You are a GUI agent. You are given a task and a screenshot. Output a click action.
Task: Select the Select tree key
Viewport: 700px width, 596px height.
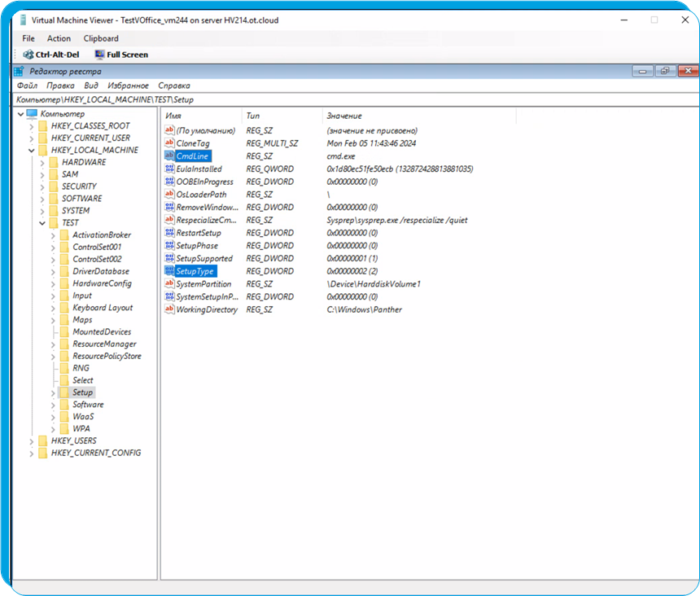tap(83, 380)
